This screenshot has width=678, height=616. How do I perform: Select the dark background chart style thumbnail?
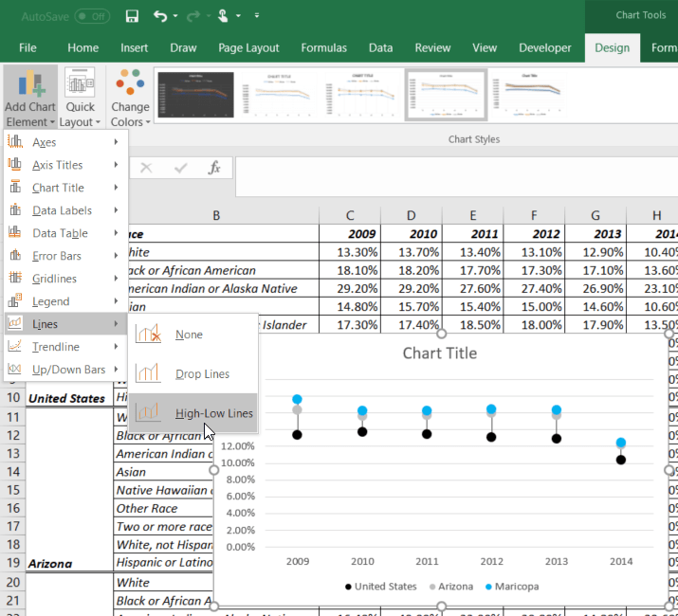(x=196, y=95)
